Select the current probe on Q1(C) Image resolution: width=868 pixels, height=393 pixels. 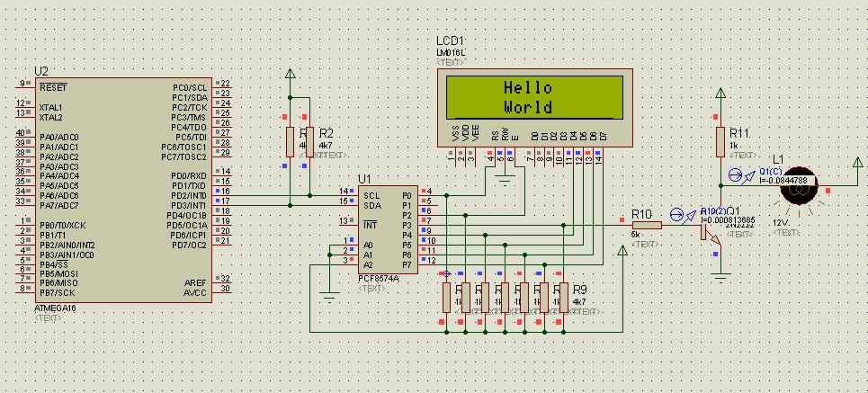[740, 176]
